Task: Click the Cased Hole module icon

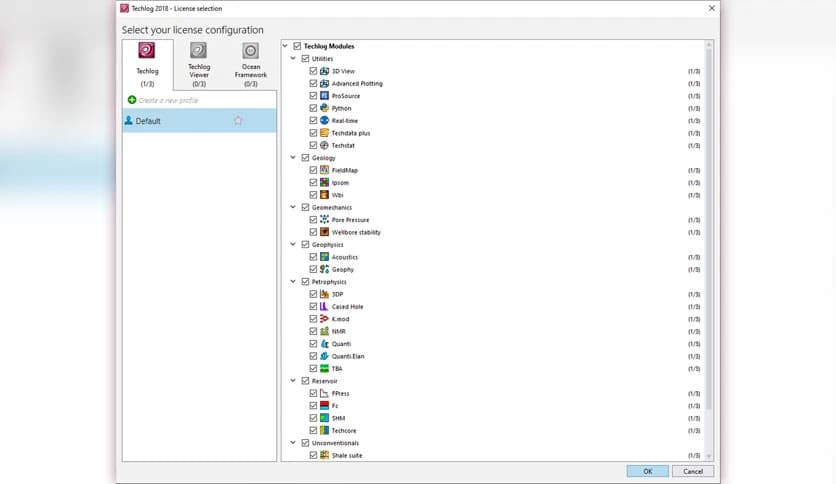Action: click(324, 306)
